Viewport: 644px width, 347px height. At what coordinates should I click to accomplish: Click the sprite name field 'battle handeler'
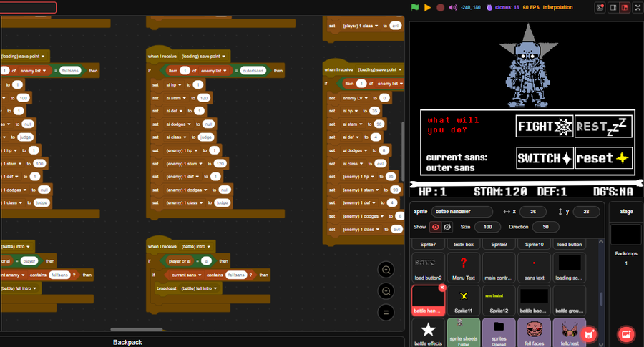coord(462,212)
